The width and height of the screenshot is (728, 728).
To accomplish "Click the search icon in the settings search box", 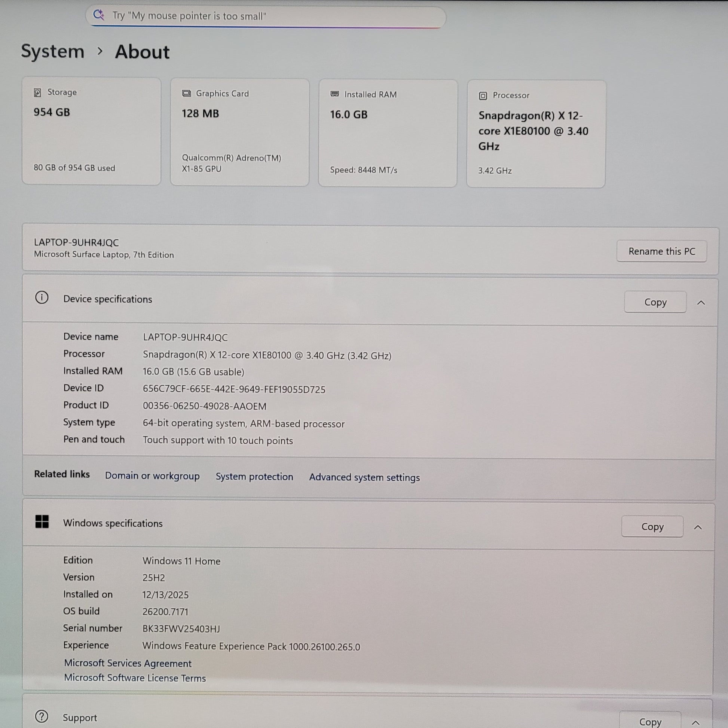I will (x=99, y=15).
